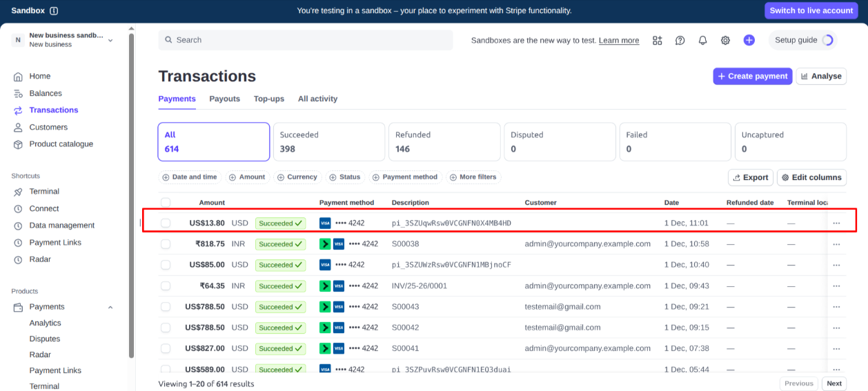This screenshot has width=868, height=391.
Task: Collapse the Payments section in sidebar
Action: (110, 307)
